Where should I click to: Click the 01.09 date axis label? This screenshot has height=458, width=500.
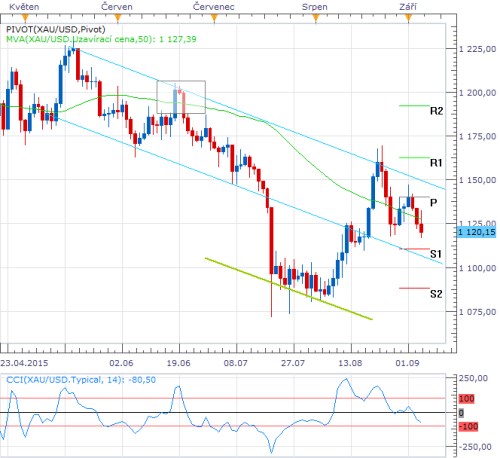pos(407,363)
